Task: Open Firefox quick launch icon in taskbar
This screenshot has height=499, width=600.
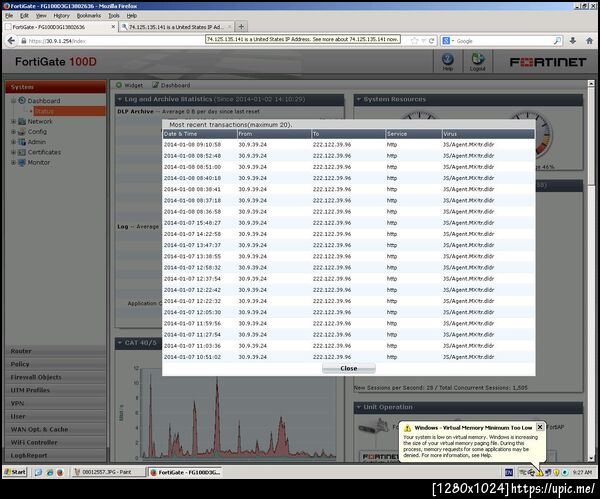Action: [x=60, y=472]
